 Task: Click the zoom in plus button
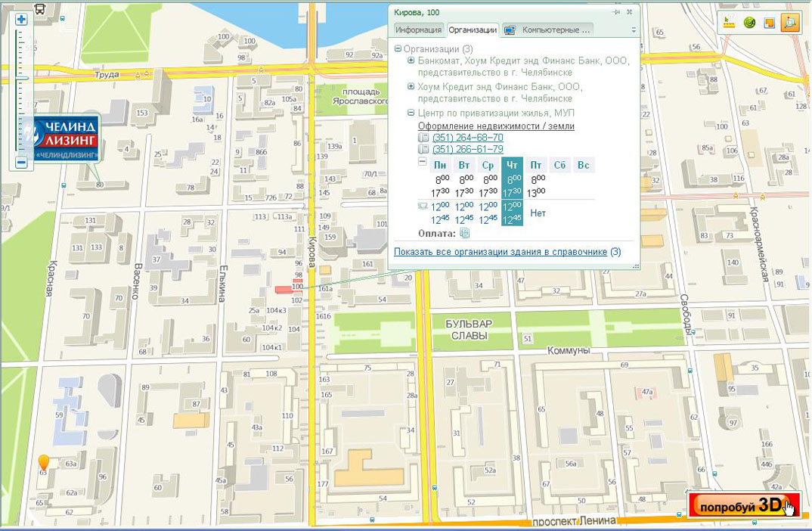coord(21,20)
